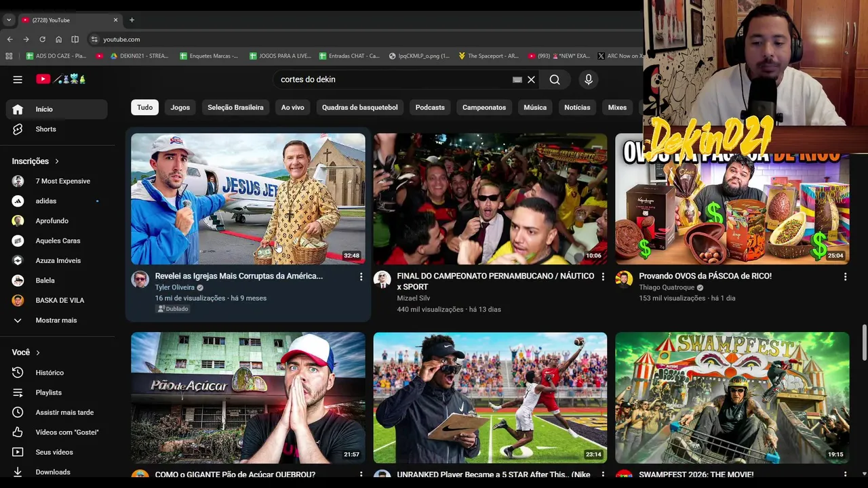This screenshot has width=868, height=488.
Task: Click the youtube.com address bar
Action: point(366,39)
